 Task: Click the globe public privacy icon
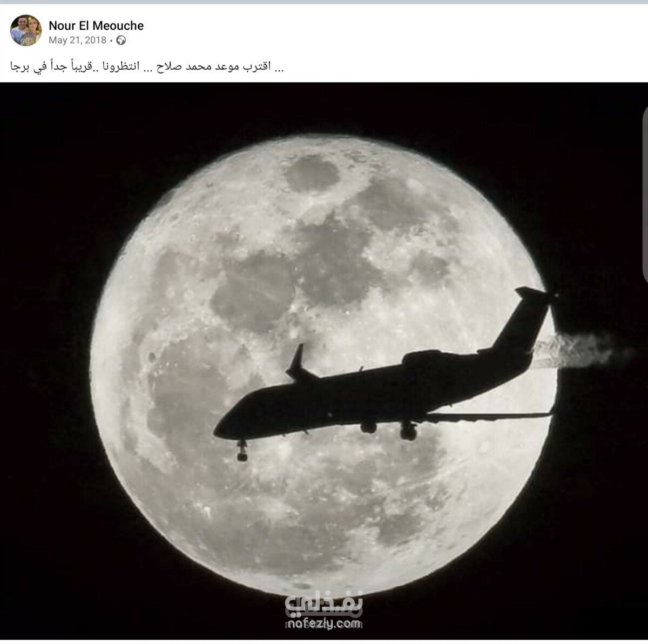[x=121, y=40]
